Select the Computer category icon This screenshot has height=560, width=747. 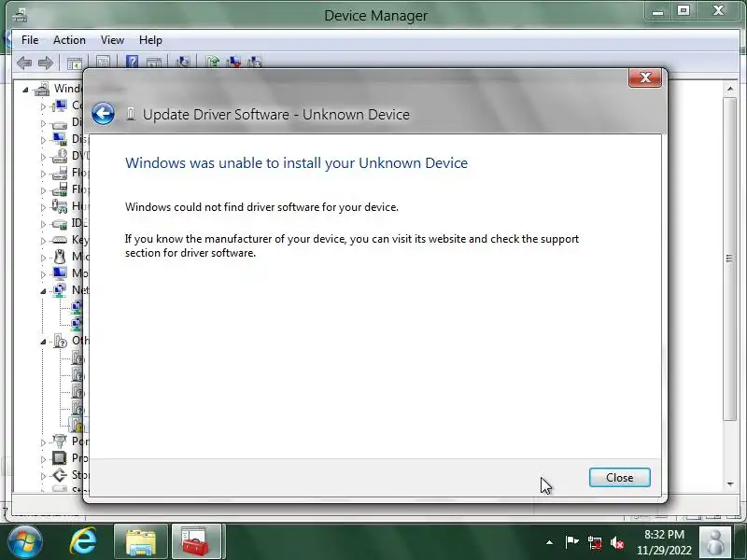(x=60, y=105)
